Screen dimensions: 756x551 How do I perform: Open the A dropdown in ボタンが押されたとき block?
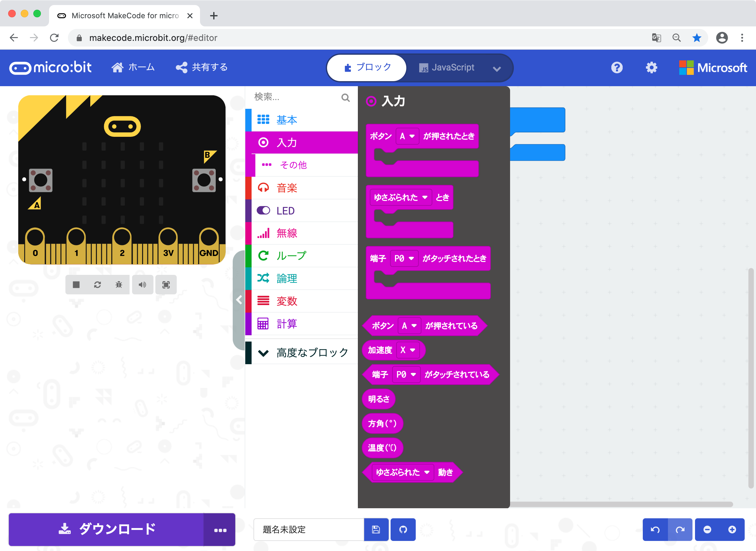pyautogui.click(x=407, y=136)
